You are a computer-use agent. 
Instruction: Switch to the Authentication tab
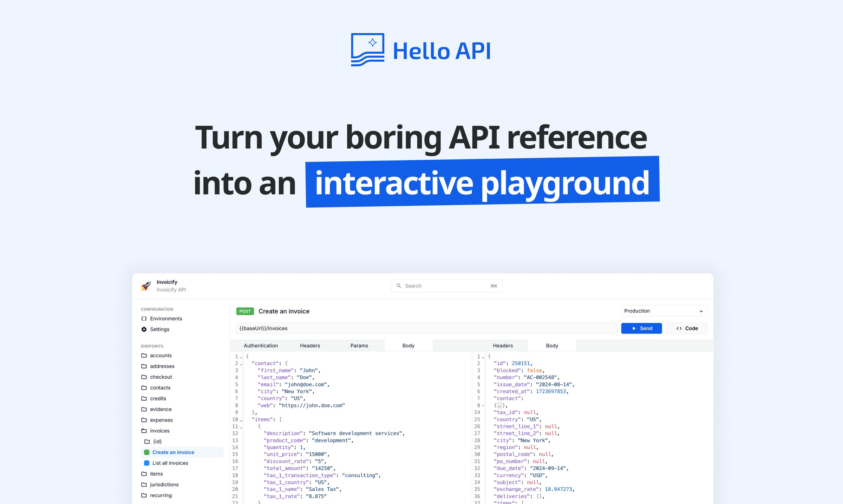coord(261,345)
